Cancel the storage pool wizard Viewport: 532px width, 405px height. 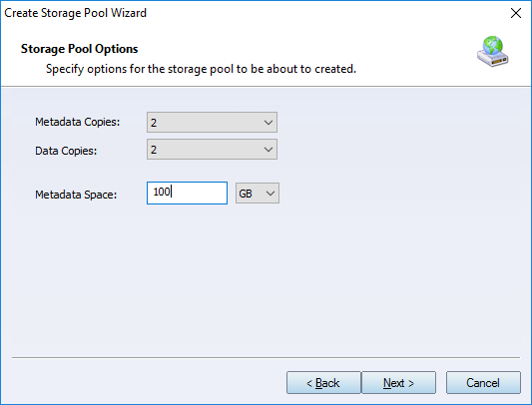pos(483,383)
